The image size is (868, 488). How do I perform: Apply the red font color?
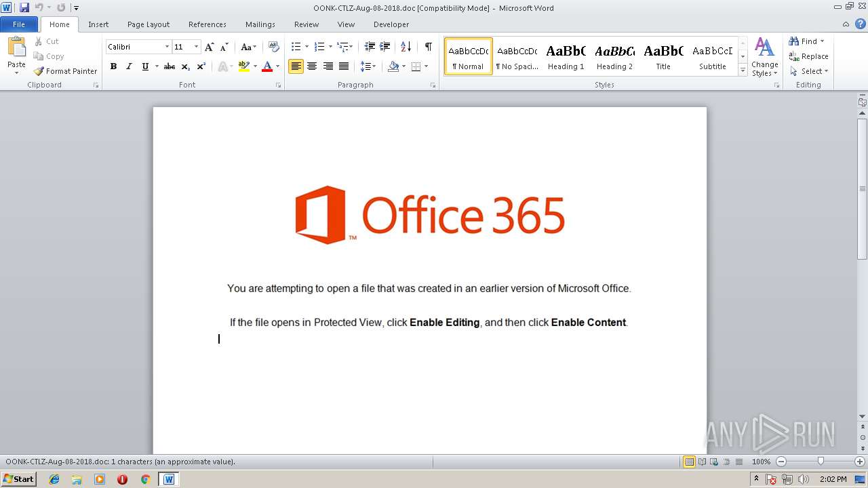pyautogui.click(x=267, y=66)
